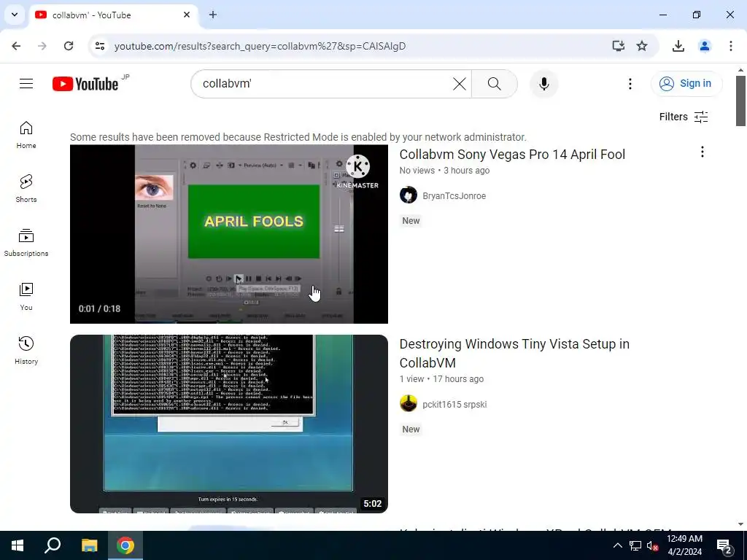Start voice search with microphone
The width and height of the screenshot is (747, 560).
544,84
